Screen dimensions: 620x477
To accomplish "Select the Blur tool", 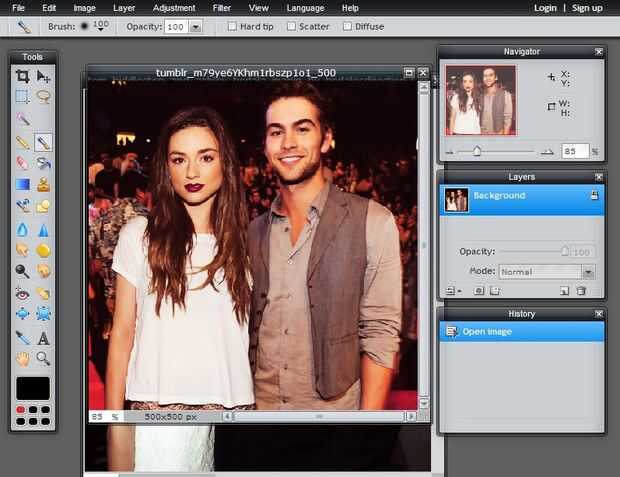I will tap(22, 229).
